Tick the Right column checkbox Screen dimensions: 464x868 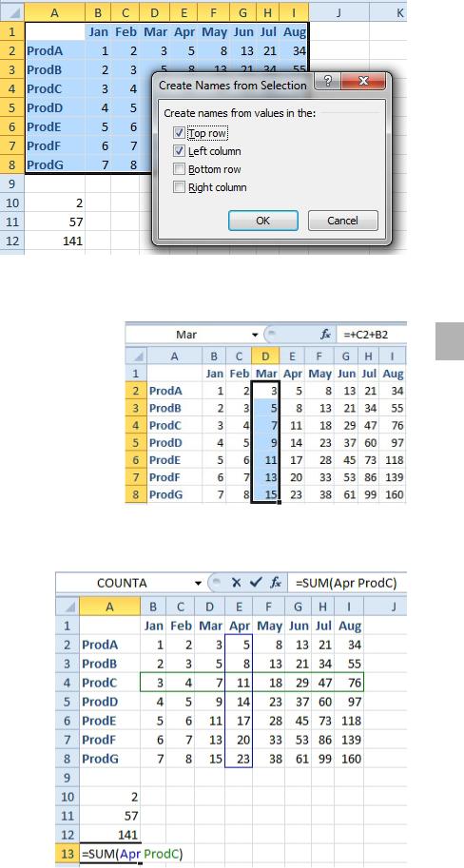point(179,187)
